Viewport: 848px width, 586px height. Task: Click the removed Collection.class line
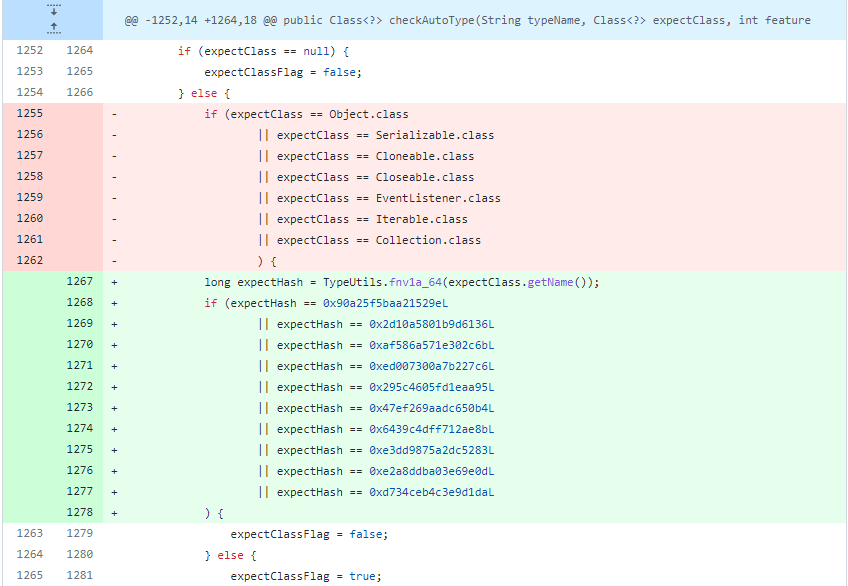coord(378,240)
